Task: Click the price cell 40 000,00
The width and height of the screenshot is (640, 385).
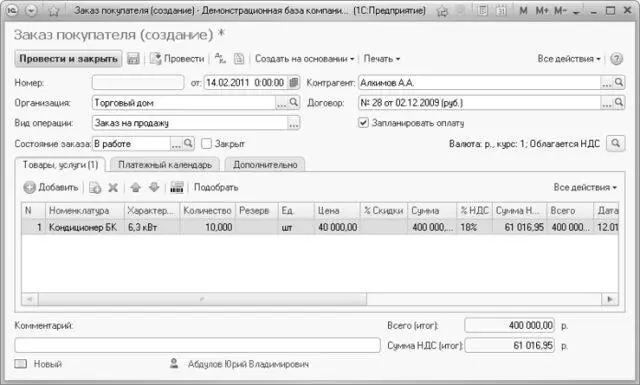Action: pyautogui.click(x=337, y=227)
